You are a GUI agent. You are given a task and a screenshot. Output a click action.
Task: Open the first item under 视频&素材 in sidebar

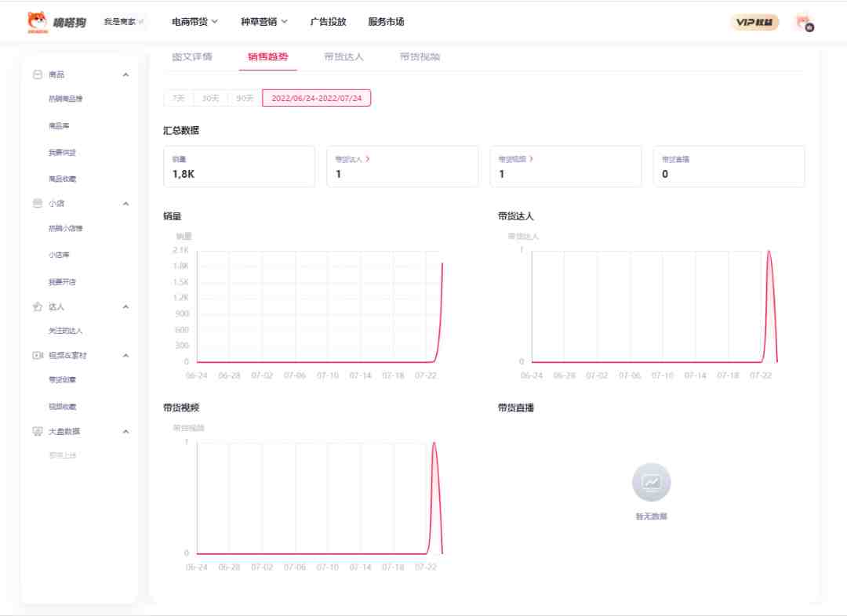62,379
